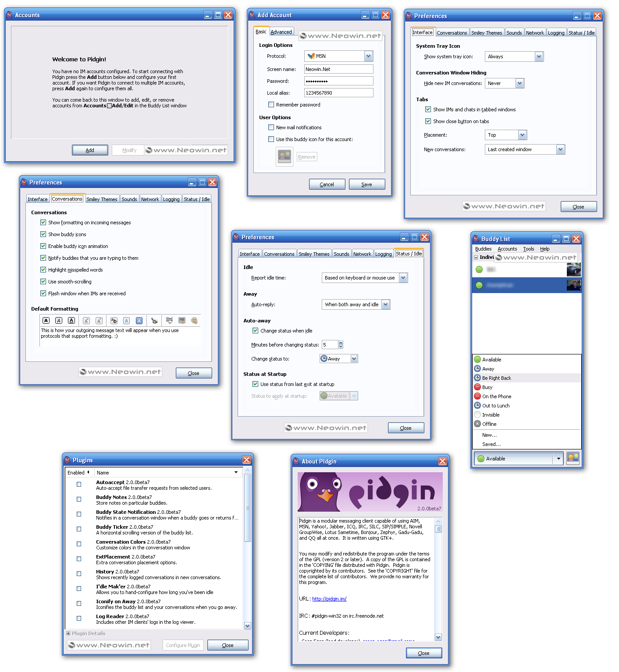Click the insert link icon

(169, 321)
